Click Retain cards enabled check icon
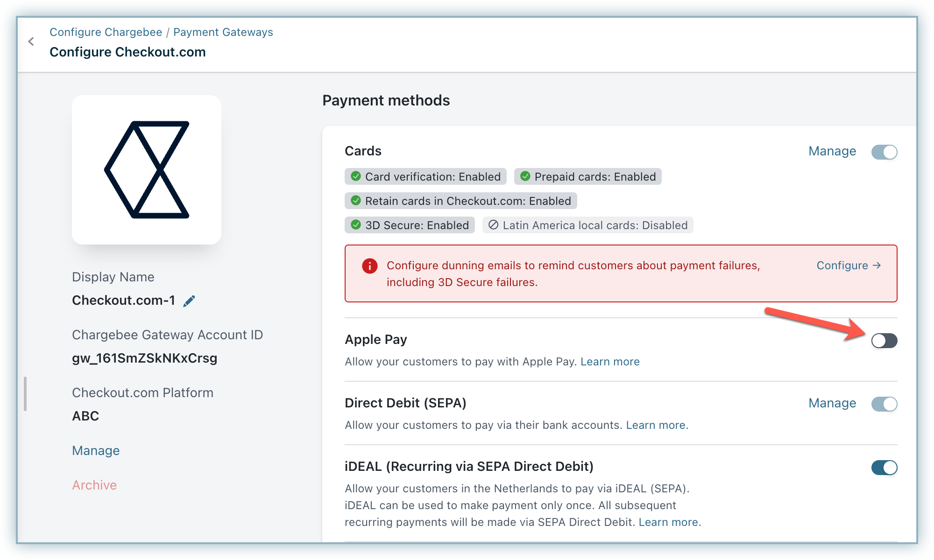 click(x=356, y=201)
